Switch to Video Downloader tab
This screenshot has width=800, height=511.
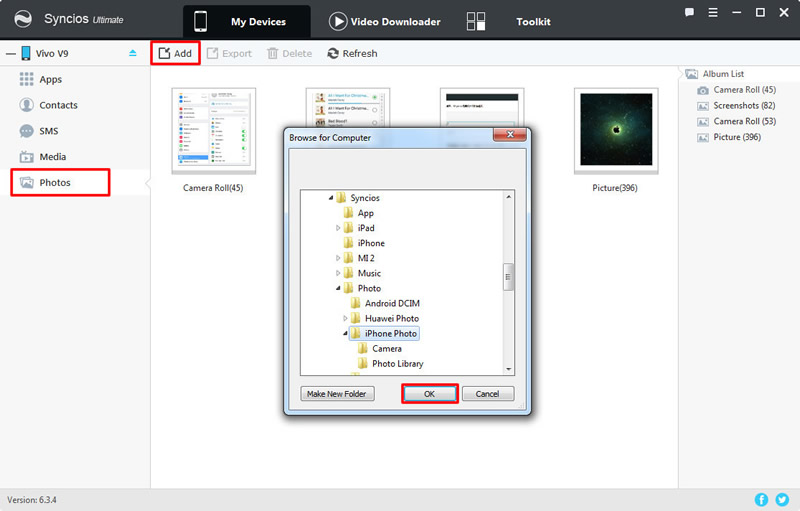pos(385,21)
